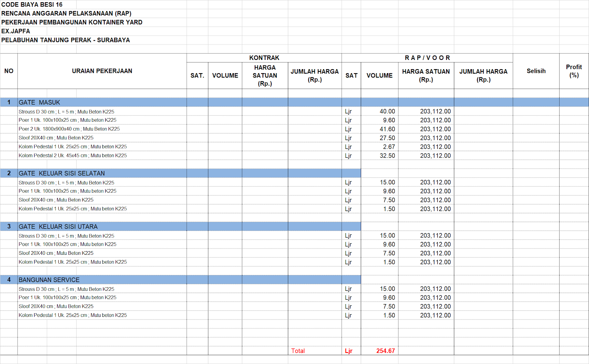
Task: Click section number '1' beside GATE MASUK
Action: click(x=9, y=102)
